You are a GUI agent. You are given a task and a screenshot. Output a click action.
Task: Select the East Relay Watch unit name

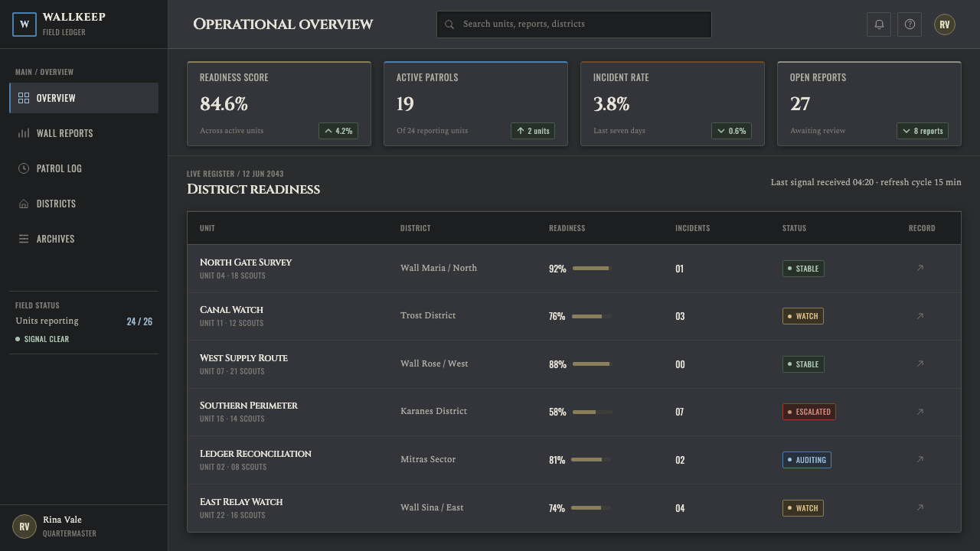[x=241, y=502]
